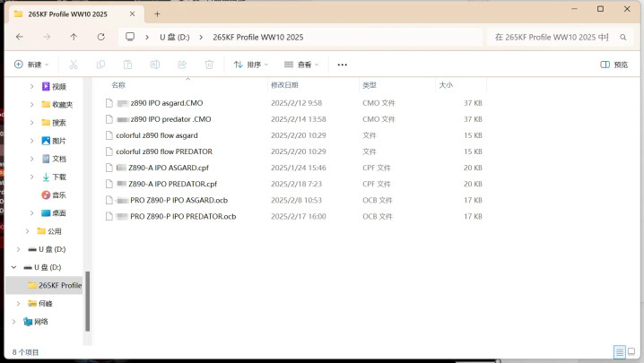
Task: Click the This PC monitor icon in address bar
Action: 130,37
